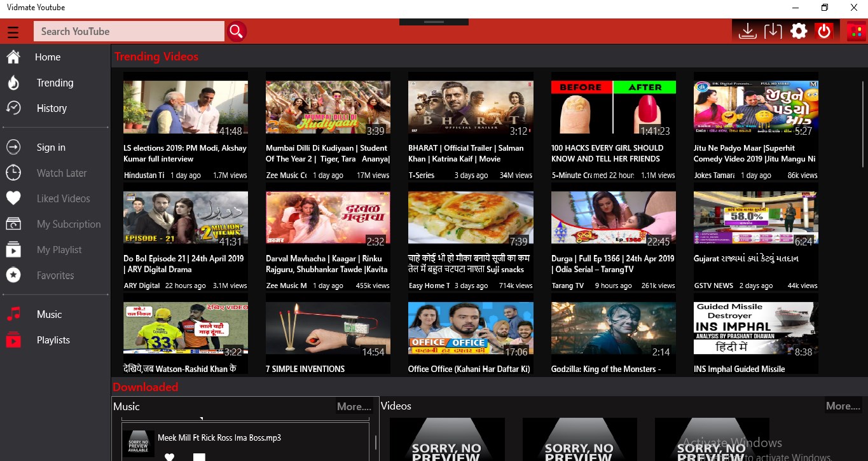868x461 pixels.
Task: Click the Trending flame icon
Action: click(13, 83)
